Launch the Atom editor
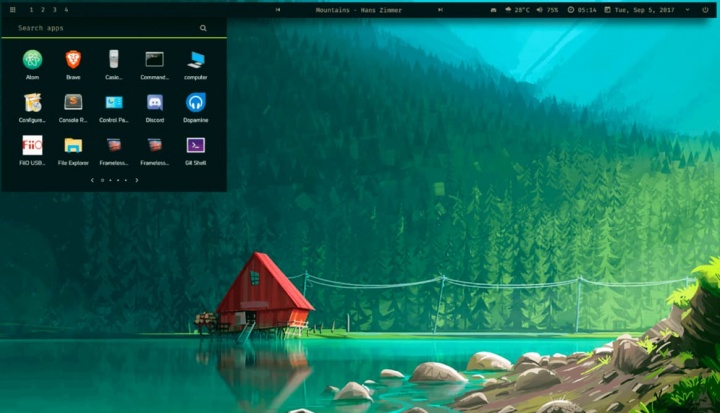The image size is (720, 413). coord(32,60)
